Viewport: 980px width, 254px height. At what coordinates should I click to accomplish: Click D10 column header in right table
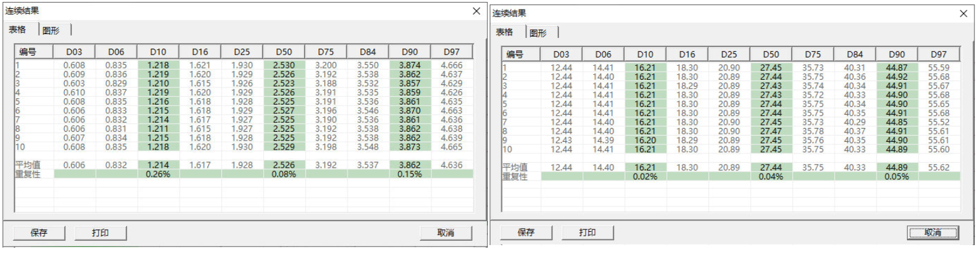pyautogui.click(x=644, y=54)
